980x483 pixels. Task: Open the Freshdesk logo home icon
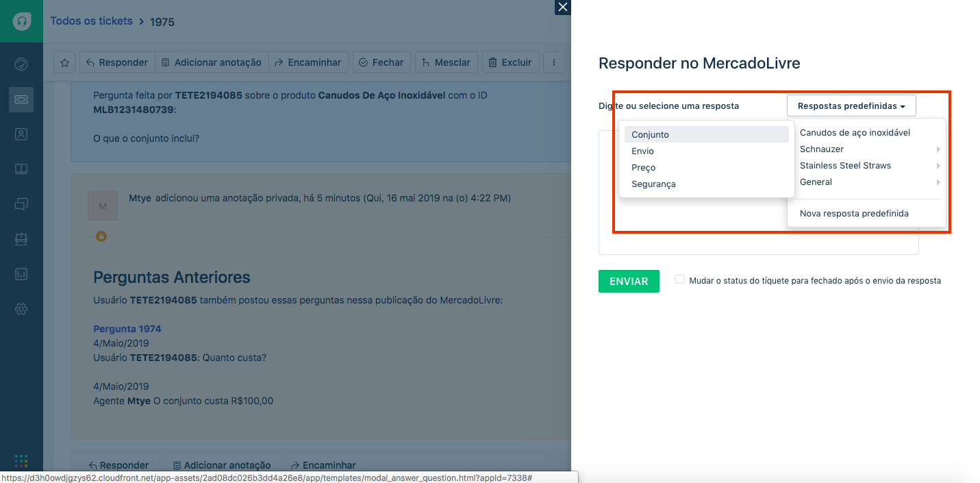coord(21,21)
